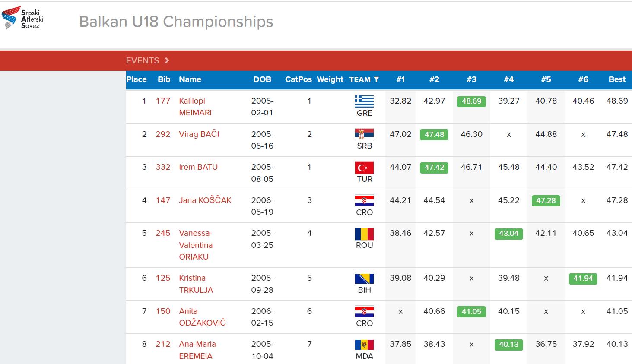Image resolution: width=632 pixels, height=364 pixels.
Task: Sort by the Place column header
Action: pyautogui.click(x=137, y=79)
